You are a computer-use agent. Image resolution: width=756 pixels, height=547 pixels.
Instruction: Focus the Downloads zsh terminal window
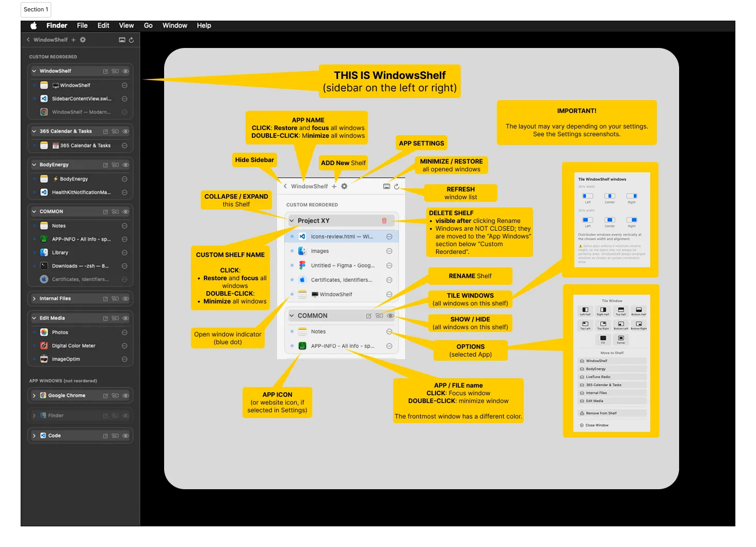click(80, 266)
